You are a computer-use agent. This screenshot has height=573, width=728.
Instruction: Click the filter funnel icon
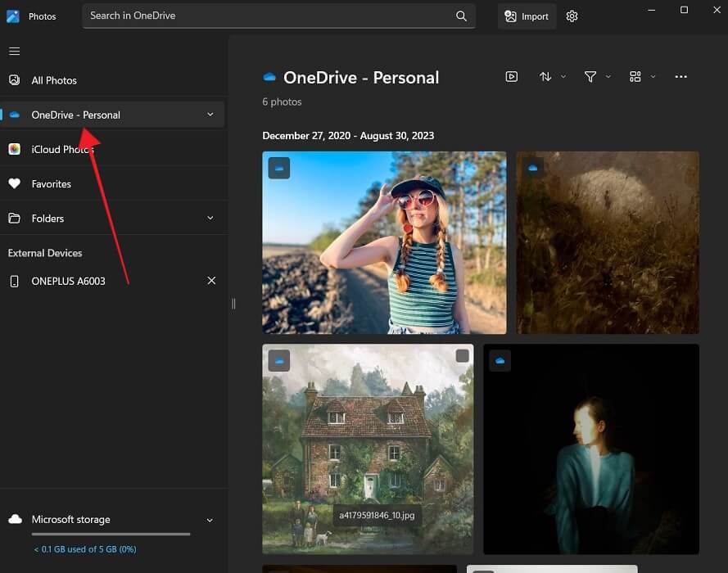pyautogui.click(x=590, y=77)
